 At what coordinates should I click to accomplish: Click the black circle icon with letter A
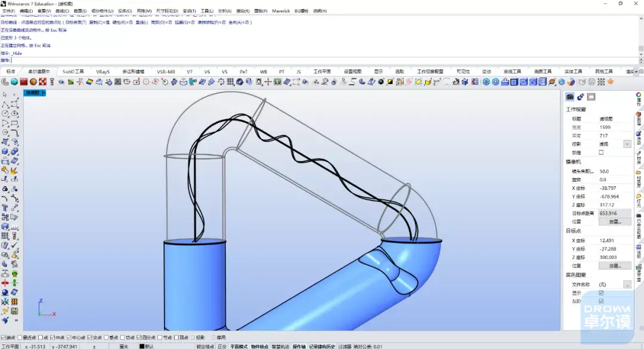coord(381,82)
